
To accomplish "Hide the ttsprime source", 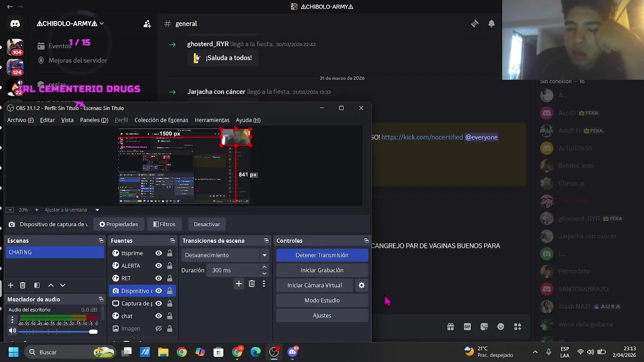I will pyautogui.click(x=158, y=253).
